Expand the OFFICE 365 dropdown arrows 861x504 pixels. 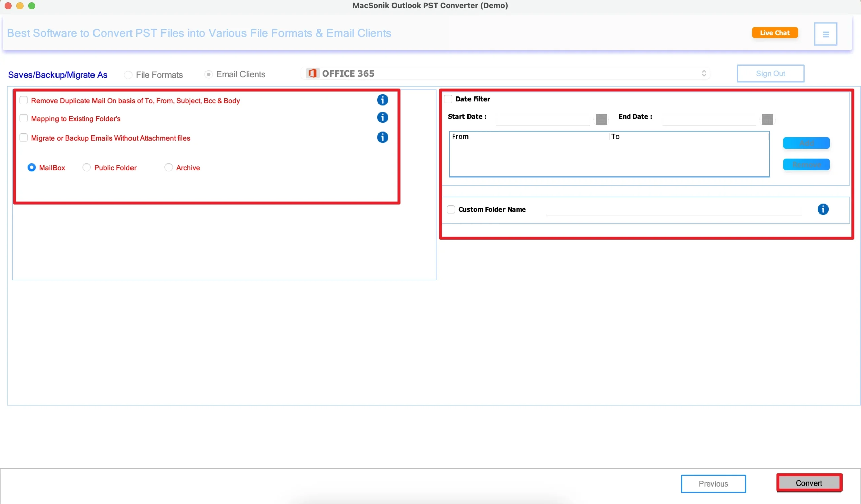pos(704,73)
